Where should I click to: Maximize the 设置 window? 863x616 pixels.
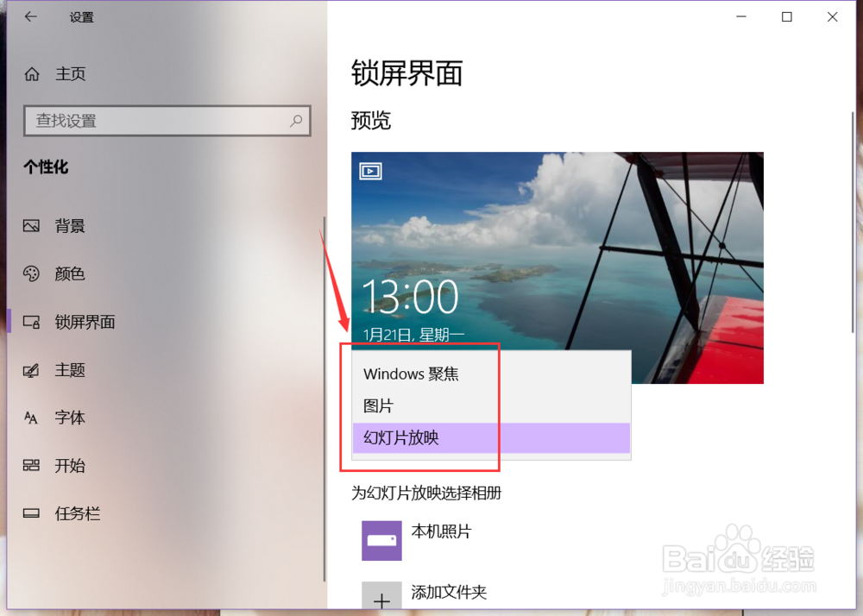pos(787,16)
